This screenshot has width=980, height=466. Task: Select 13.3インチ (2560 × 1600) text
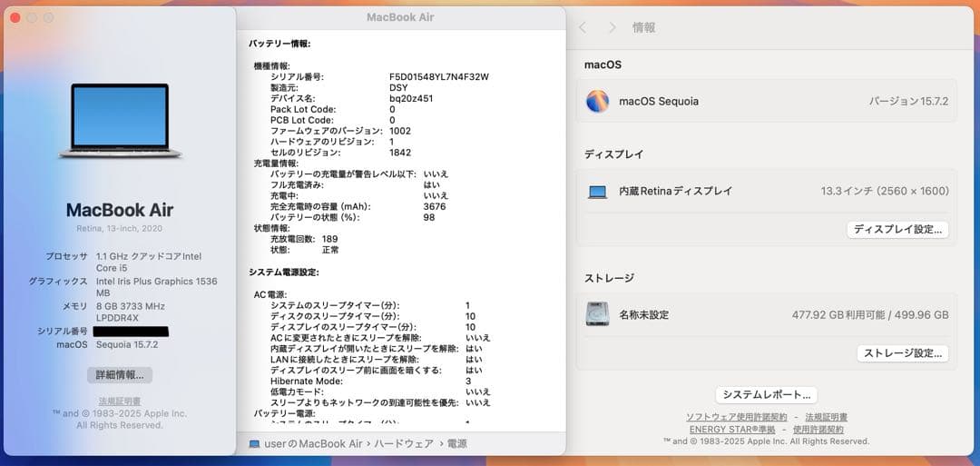pyautogui.click(x=885, y=192)
